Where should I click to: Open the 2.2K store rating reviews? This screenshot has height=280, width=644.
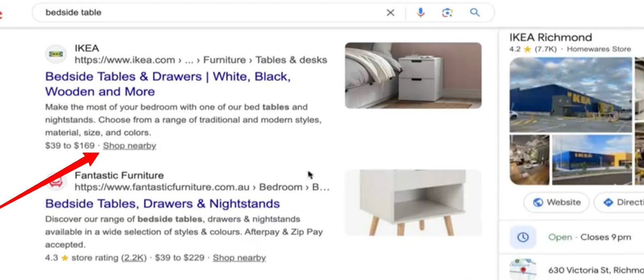pos(134,258)
